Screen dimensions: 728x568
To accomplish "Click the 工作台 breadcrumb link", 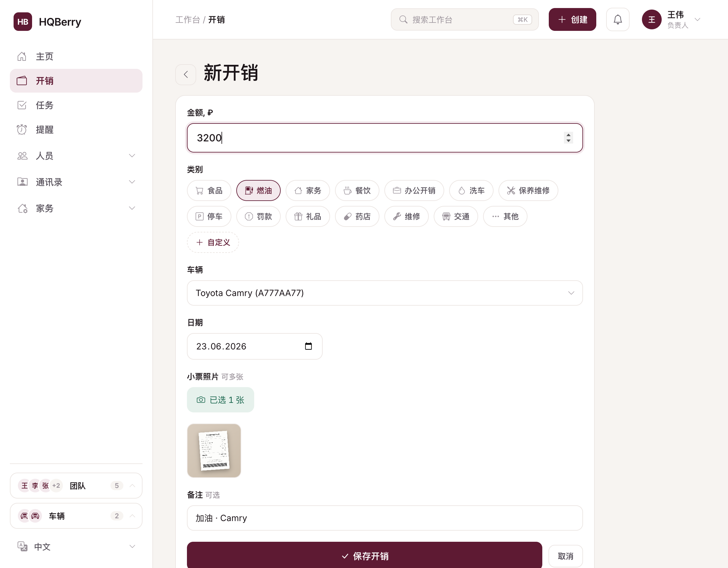I will (188, 20).
